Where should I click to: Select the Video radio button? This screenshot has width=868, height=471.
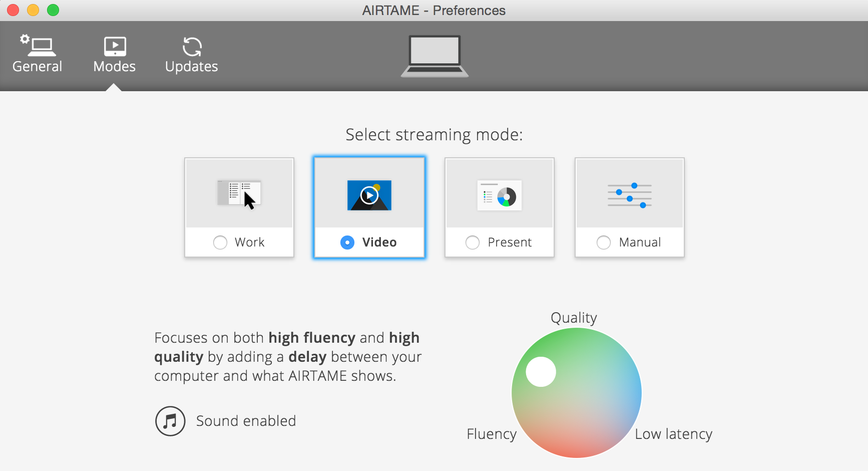347,243
